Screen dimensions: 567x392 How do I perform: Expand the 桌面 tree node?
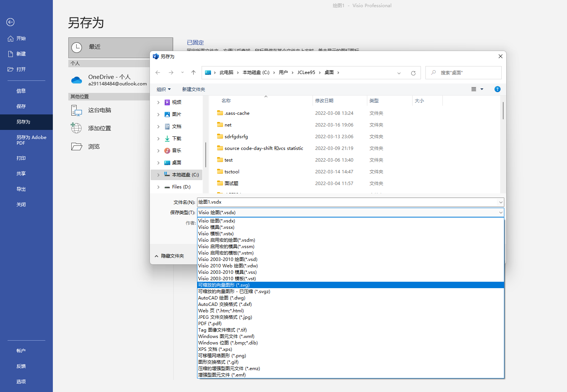click(x=159, y=163)
